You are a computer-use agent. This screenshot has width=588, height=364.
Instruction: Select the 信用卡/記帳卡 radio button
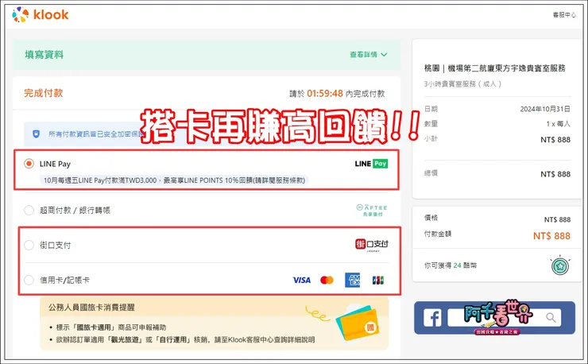coord(29,281)
